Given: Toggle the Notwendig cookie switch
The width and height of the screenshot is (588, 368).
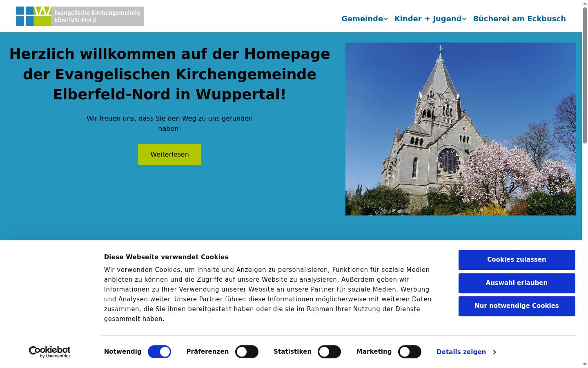Looking at the screenshot, I should (x=159, y=352).
